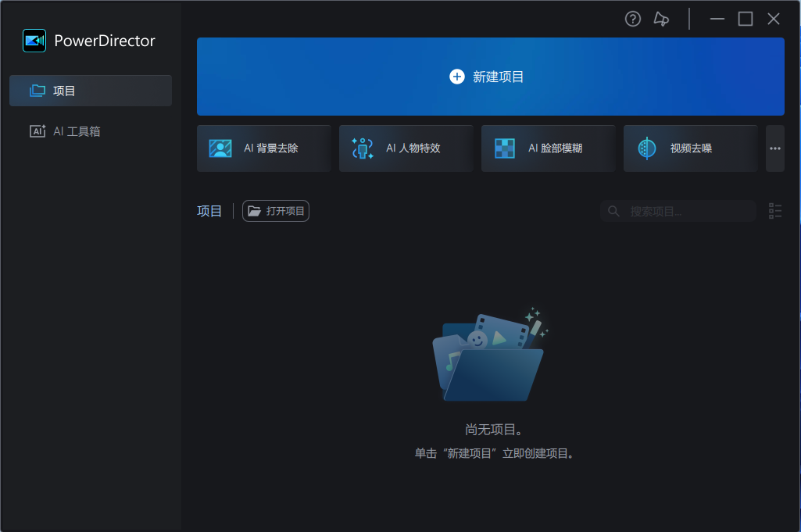Click the announcements megaphone icon

[x=661, y=20]
